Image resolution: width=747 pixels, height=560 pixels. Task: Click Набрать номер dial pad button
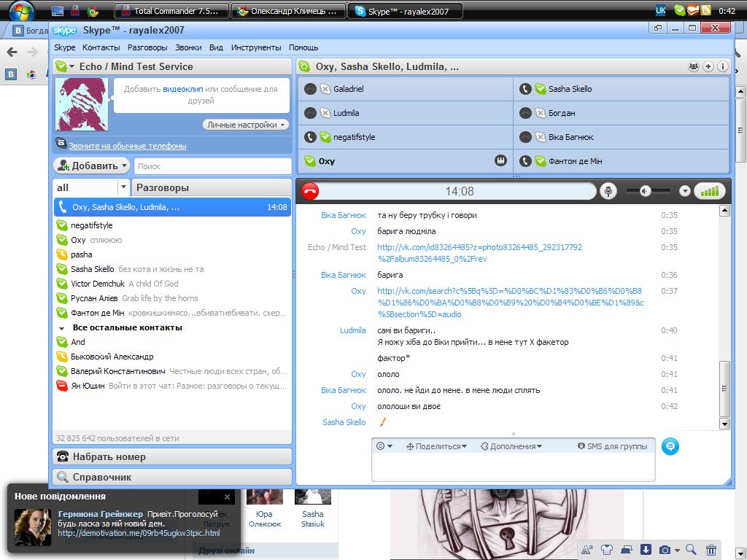[172, 456]
